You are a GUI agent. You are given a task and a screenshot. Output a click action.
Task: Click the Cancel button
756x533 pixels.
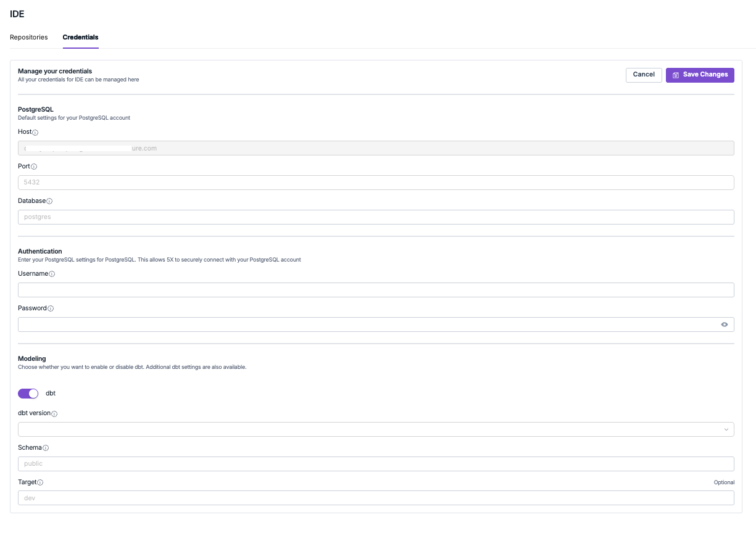(x=644, y=75)
